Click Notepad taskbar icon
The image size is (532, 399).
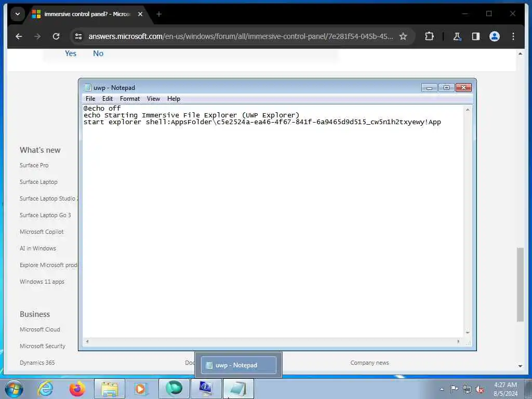tap(238, 389)
